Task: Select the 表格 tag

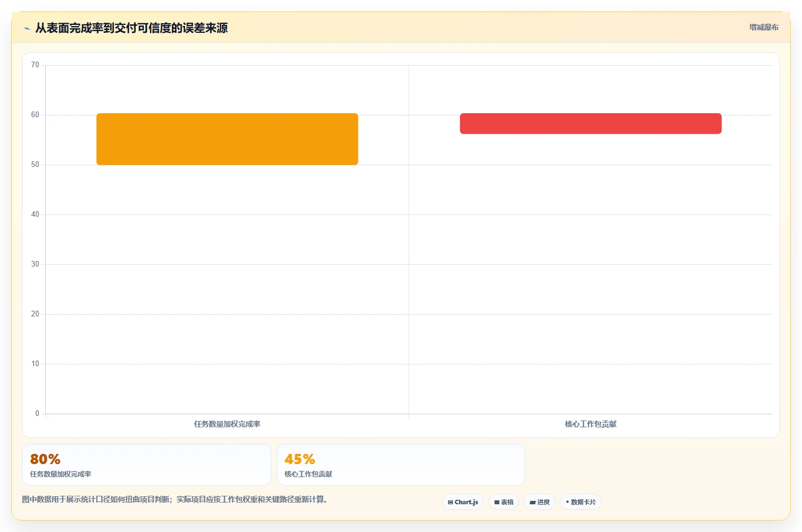Action: pos(504,502)
